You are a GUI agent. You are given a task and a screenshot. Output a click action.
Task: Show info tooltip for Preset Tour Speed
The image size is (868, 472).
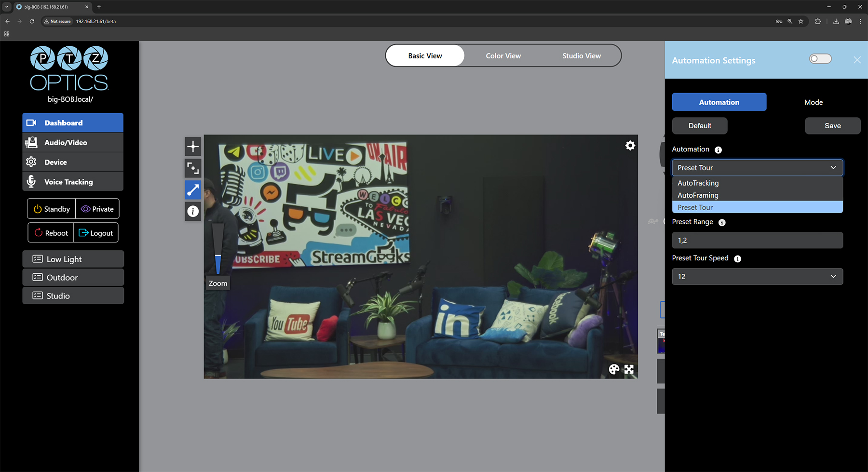pos(737,259)
